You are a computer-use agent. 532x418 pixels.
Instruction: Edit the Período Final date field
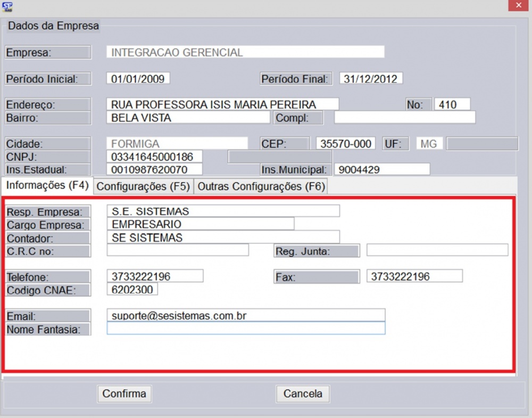point(371,79)
